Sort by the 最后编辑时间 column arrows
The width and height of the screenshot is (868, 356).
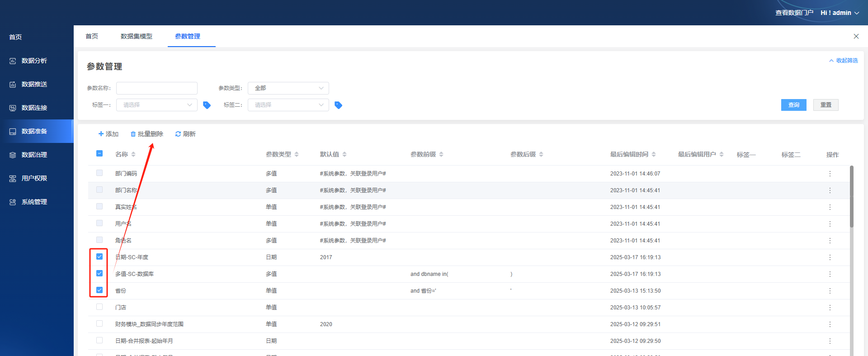pos(654,155)
